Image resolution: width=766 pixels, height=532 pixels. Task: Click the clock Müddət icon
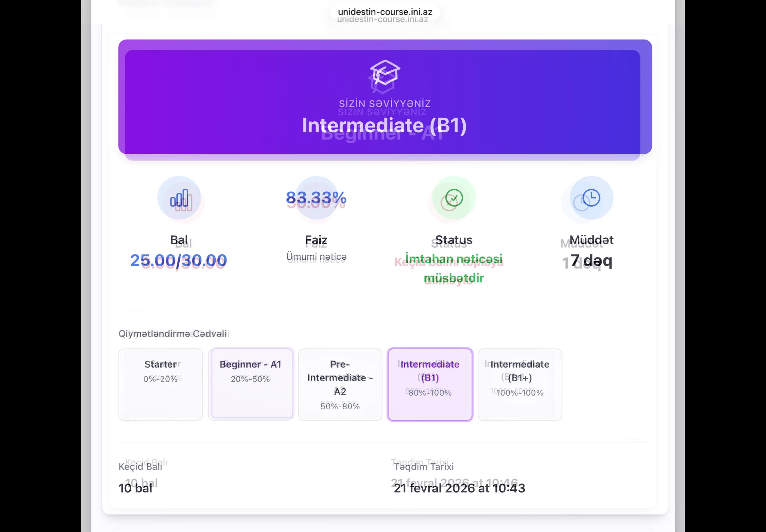click(x=591, y=198)
